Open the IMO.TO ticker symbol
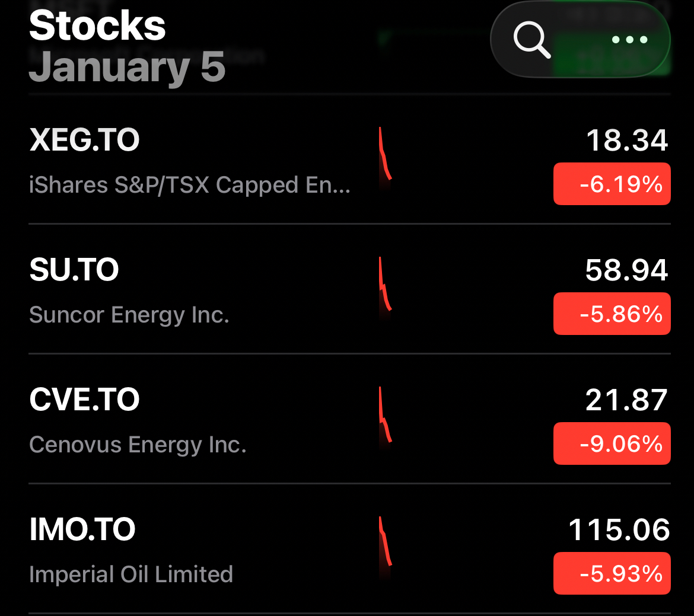This screenshot has height=616, width=694. coord(82,530)
